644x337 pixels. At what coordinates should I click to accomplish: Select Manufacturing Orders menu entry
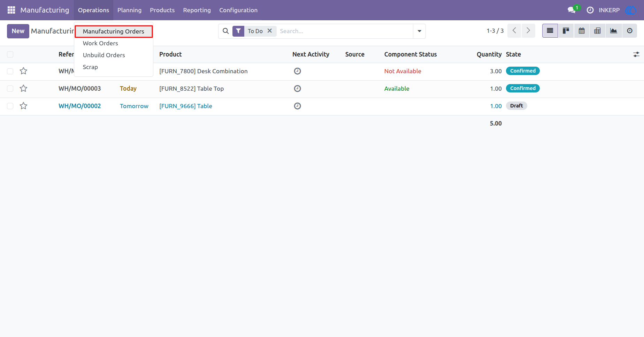pos(114,31)
